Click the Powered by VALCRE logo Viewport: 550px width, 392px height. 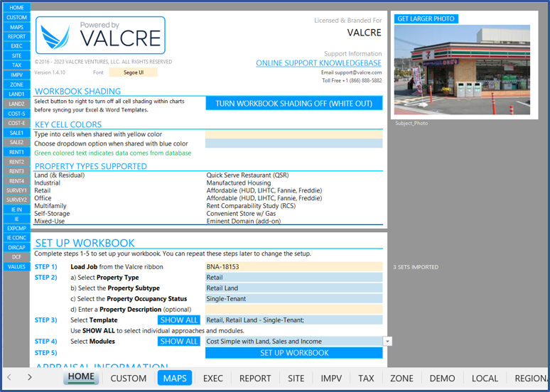[100, 35]
